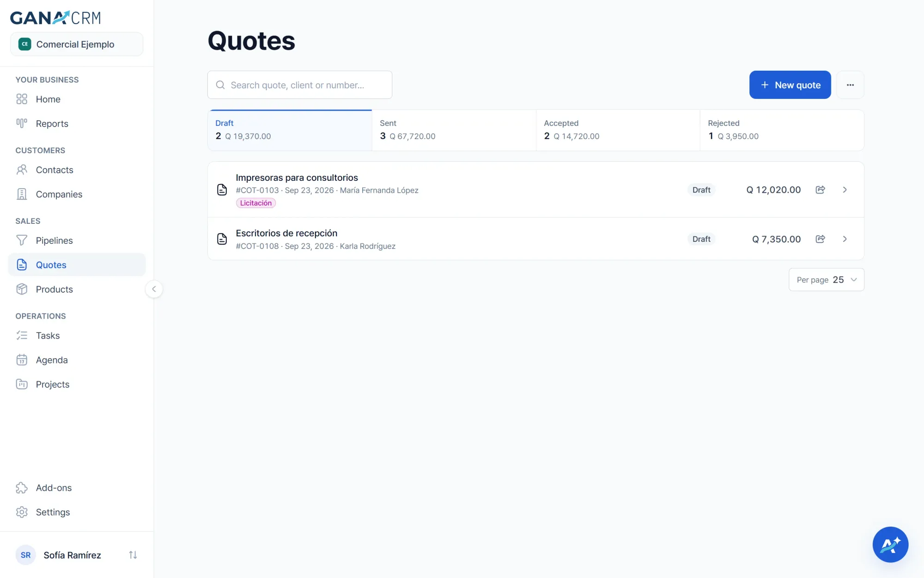Open the more options ellipsis menu
924x578 pixels.
coord(850,85)
